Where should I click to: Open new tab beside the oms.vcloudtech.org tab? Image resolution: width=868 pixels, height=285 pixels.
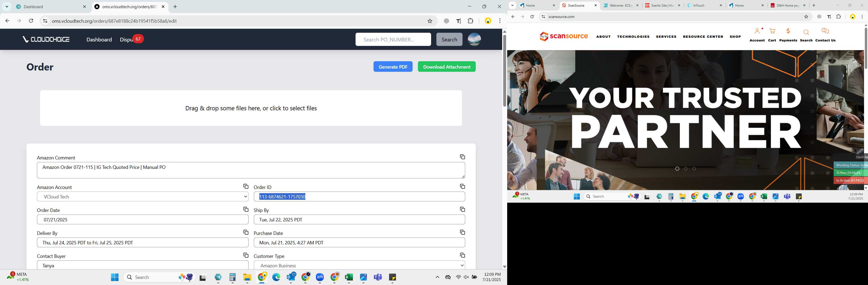click(x=175, y=7)
